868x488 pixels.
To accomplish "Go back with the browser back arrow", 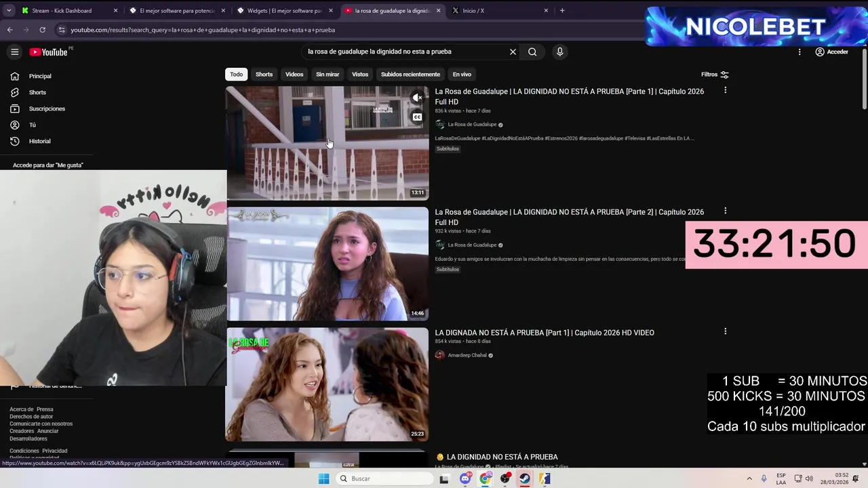I will click(x=9, y=30).
